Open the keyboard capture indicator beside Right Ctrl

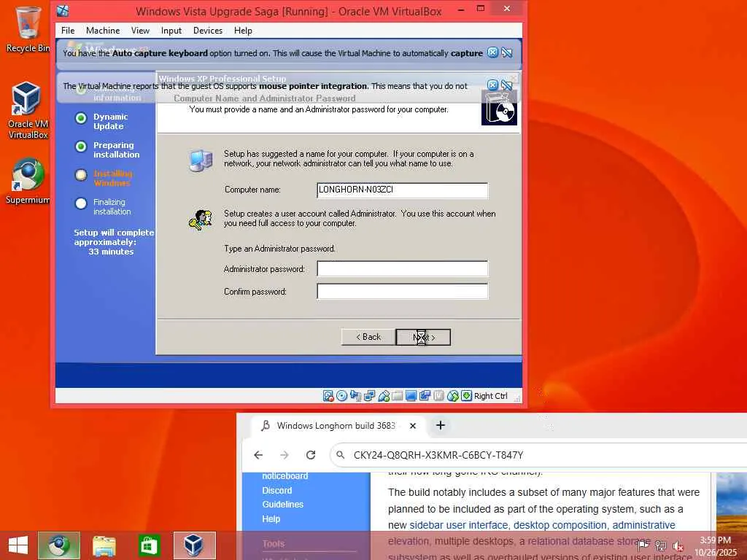pos(466,396)
